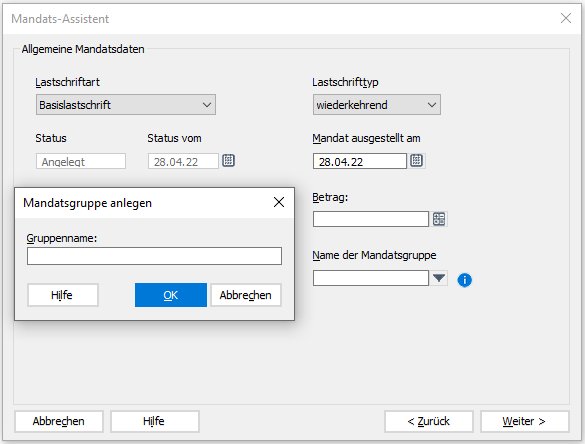Click the Betrag input field
Screen dimensions: 585x444
pos(371,219)
